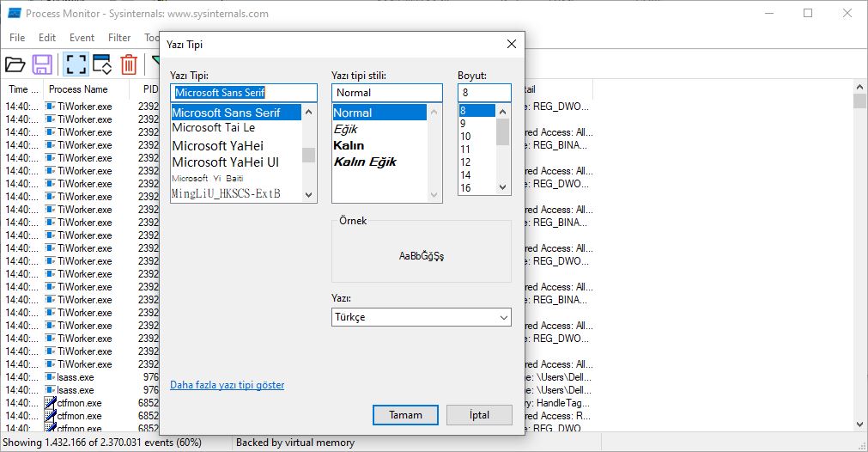Select font size 16

pos(477,188)
